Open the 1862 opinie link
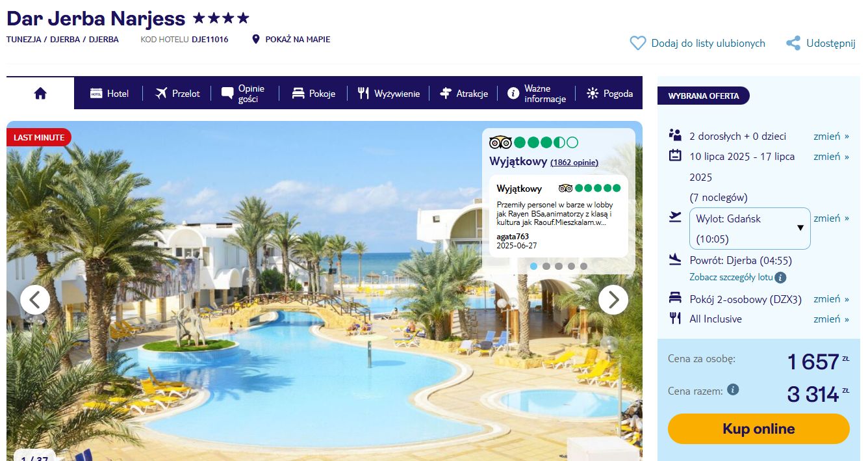The height and width of the screenshot is (461, 868). pyautogui.click(x=574, y=163)
